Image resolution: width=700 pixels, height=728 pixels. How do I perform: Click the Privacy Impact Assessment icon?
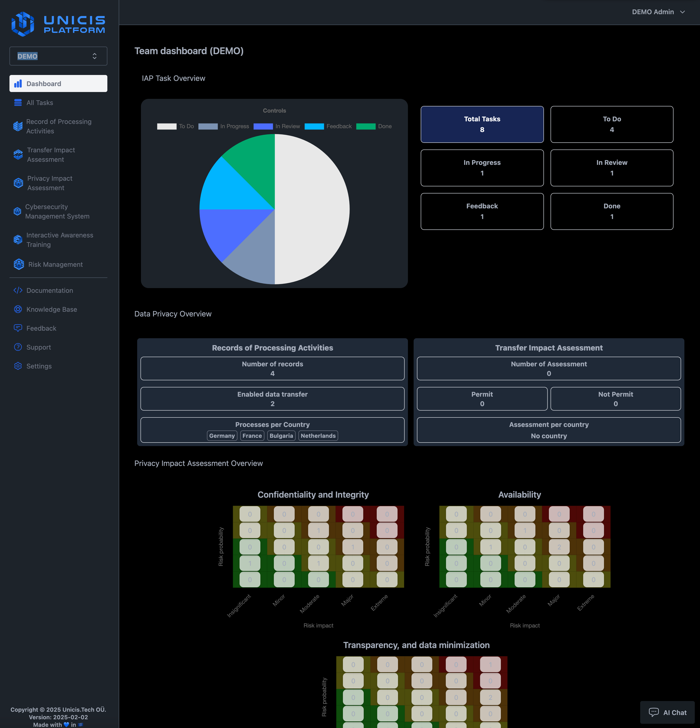coord(18,183)
